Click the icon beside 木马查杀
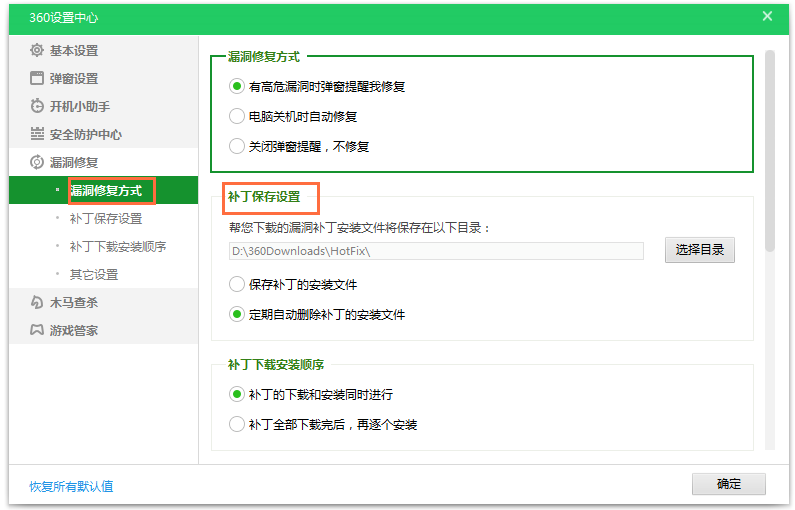This screenshot has height=510, width=795. coord(37,302)
